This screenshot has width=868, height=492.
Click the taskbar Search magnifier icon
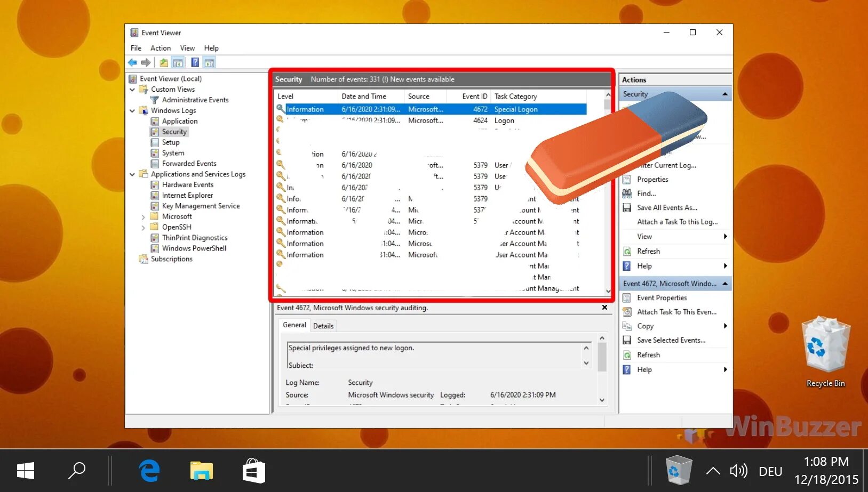77,471
